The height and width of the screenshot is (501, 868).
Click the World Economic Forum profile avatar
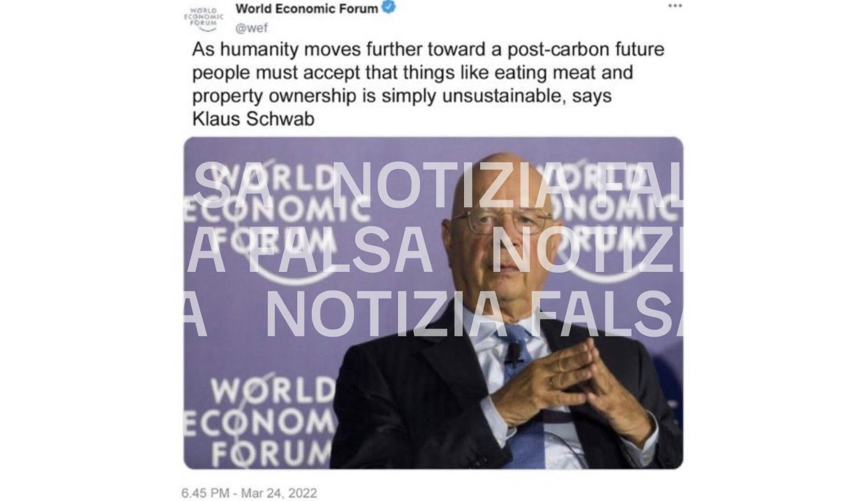click(x=204, y=18)
